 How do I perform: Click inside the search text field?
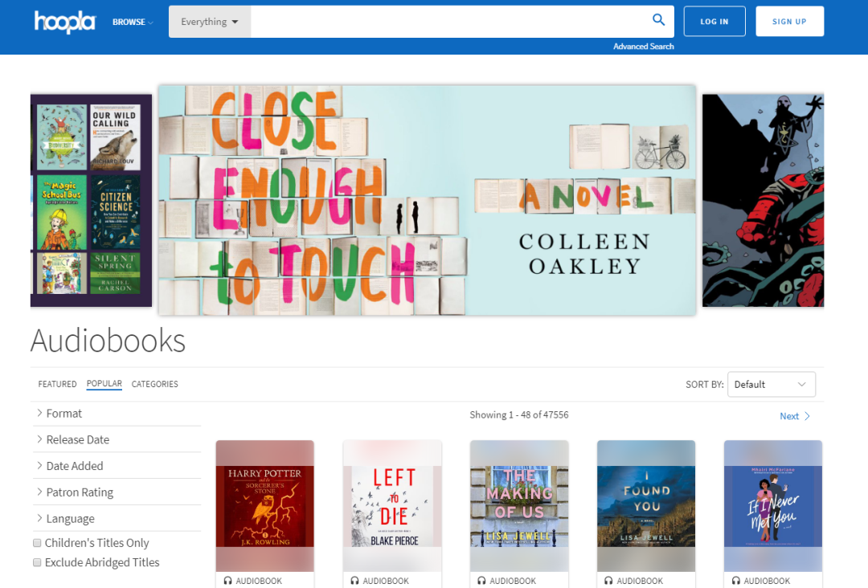(x=449, y=22)
